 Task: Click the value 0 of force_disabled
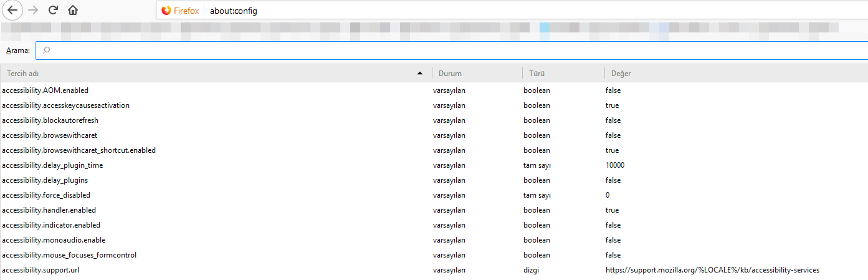click(x=608, y=195)
